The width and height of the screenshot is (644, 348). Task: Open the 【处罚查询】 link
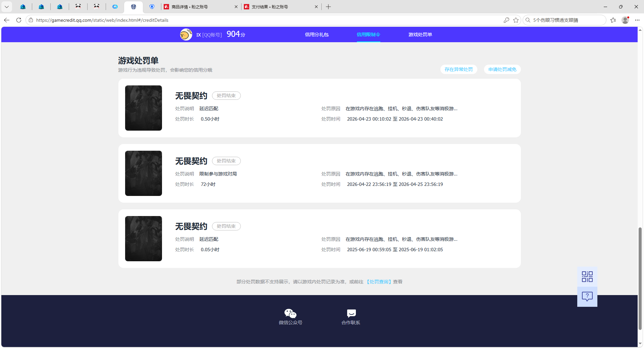(x=379, y=282)
